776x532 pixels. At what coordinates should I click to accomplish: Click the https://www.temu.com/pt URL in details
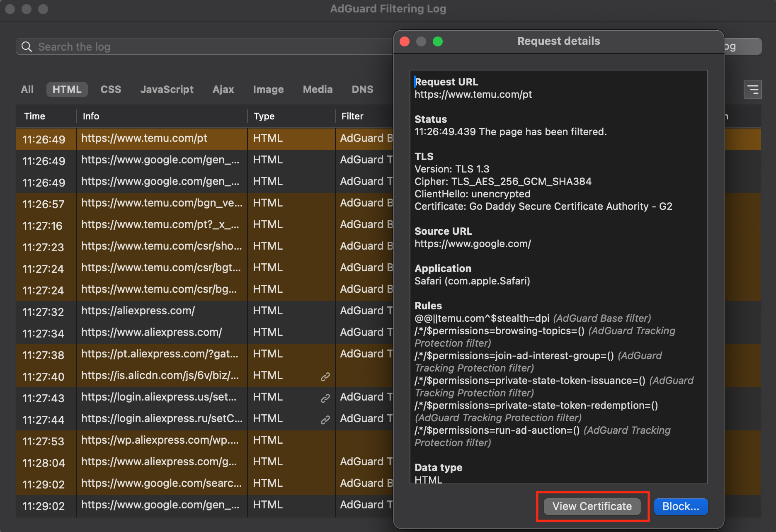pyautogui.click(x=473, y=95)
